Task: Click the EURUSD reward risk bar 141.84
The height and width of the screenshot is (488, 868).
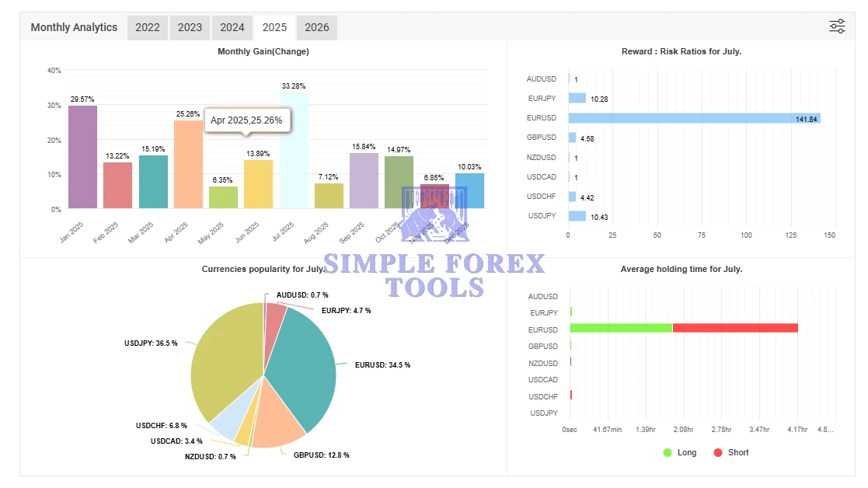Action: [x=694, y=118]
